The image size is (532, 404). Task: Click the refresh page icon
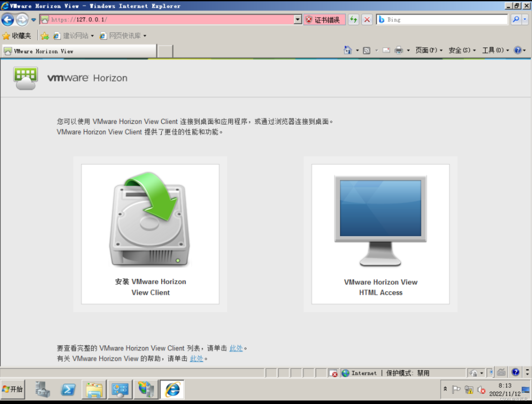point(353,20)
